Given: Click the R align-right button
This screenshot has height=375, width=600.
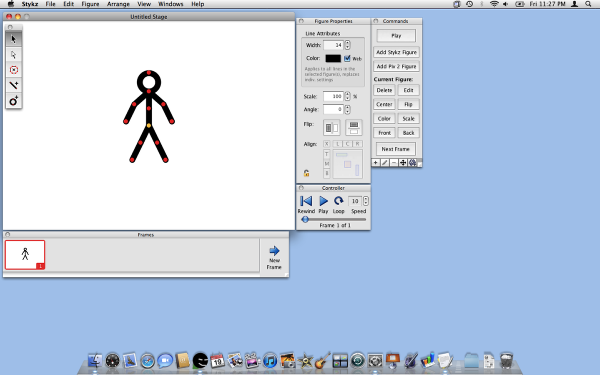Looking at the screenshot, I should [x=357, y=144].
